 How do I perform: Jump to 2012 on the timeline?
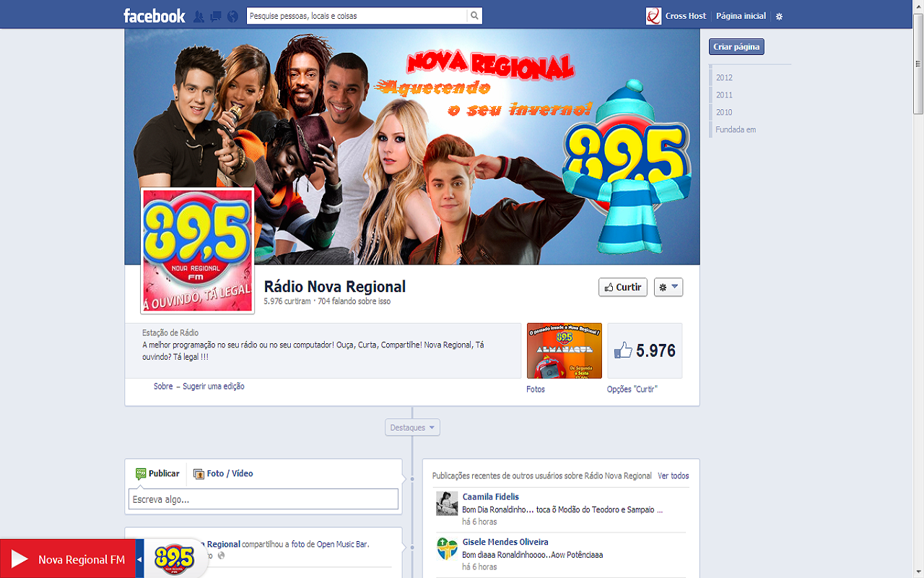point(724,77)
